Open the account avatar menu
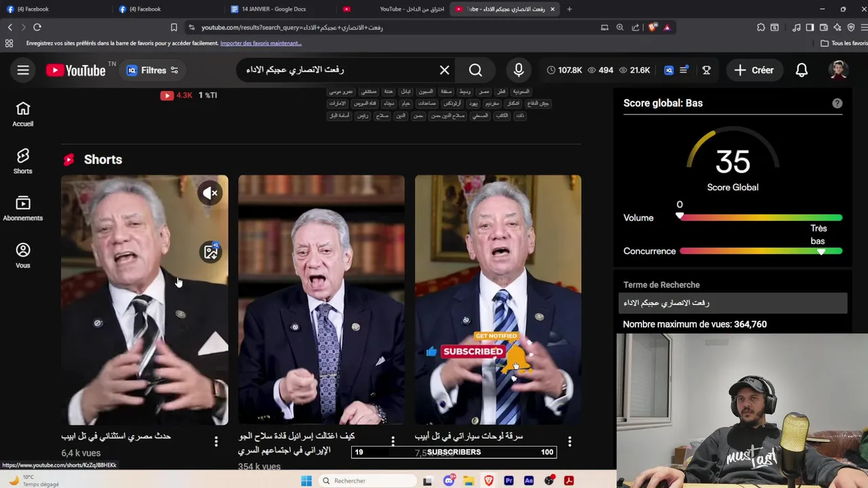Screen dimensions: 868x488 [x=838, y=70]
